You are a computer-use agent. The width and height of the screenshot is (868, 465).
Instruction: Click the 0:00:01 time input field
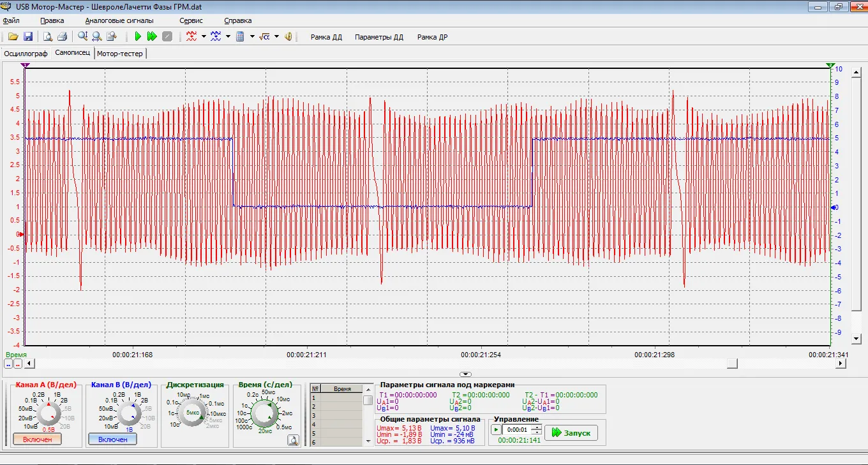[x=517, y=430]
